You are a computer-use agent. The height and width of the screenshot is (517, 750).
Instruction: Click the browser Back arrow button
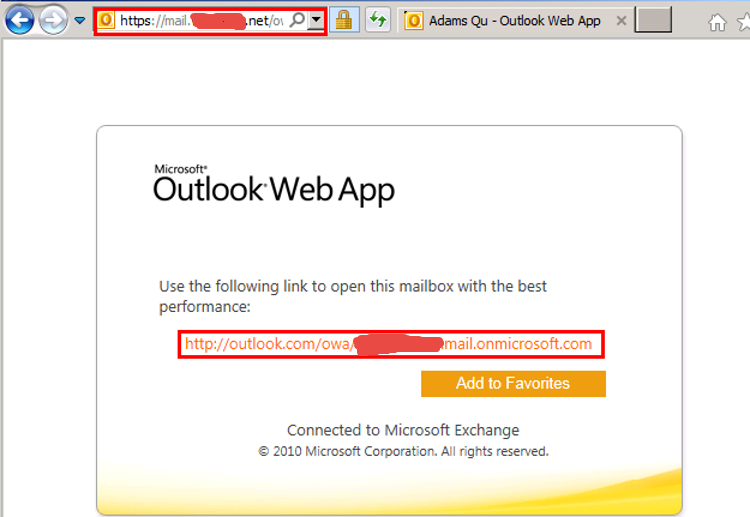point(20,19)
